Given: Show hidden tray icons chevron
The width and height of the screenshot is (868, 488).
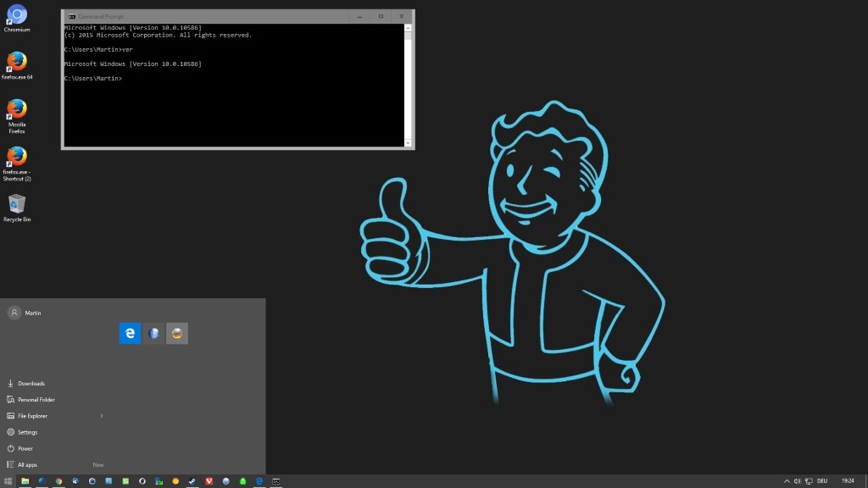Looking at the screenshot, I should (787, 481).
